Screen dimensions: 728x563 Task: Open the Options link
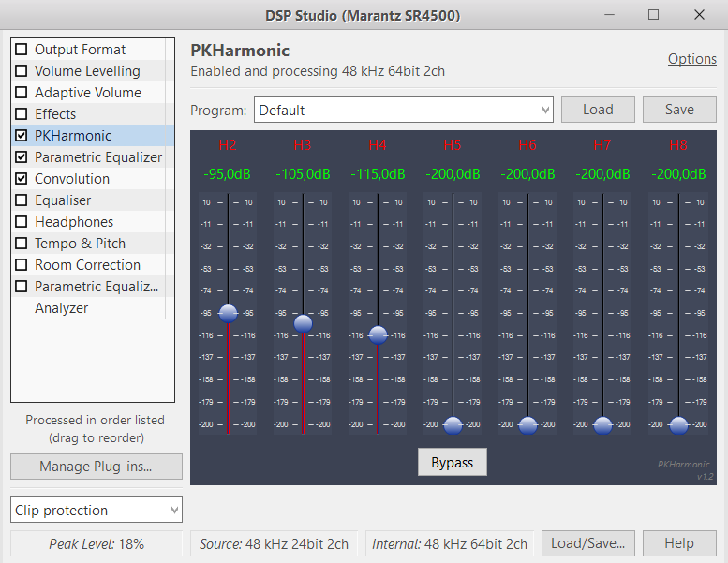(691, 59)
